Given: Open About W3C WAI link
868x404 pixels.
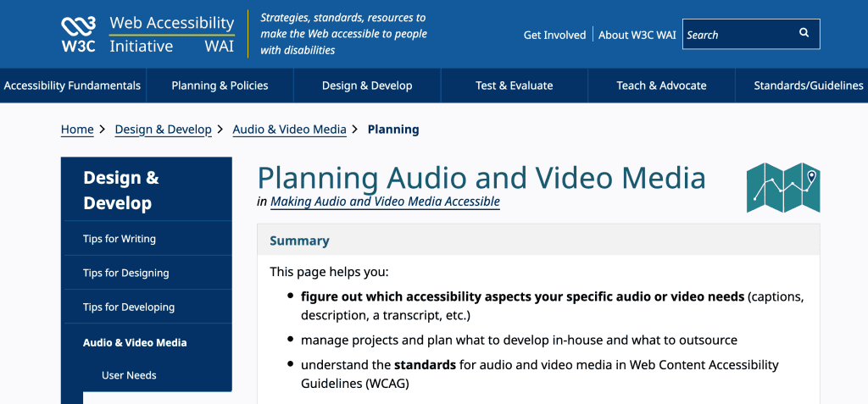Looking at the screenshot, I should [x=637, y=35].
